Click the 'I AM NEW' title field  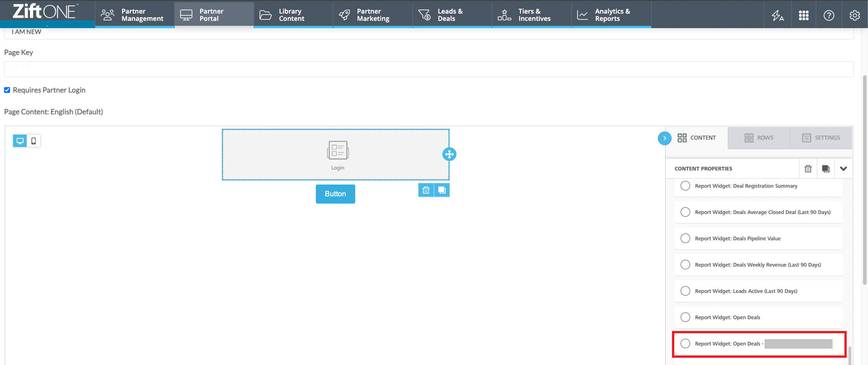click(x=429, y=33)
